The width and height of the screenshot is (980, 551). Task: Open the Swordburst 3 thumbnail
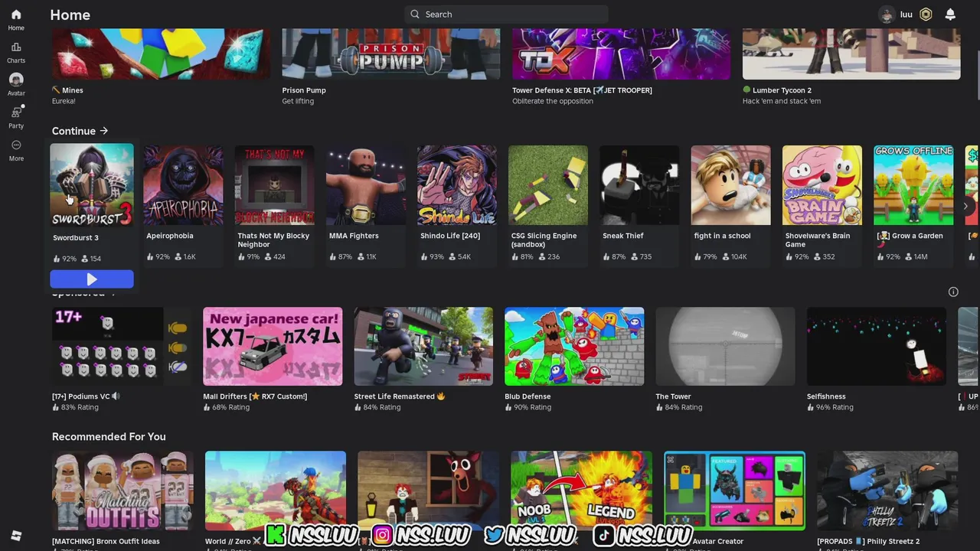point(92,185)
